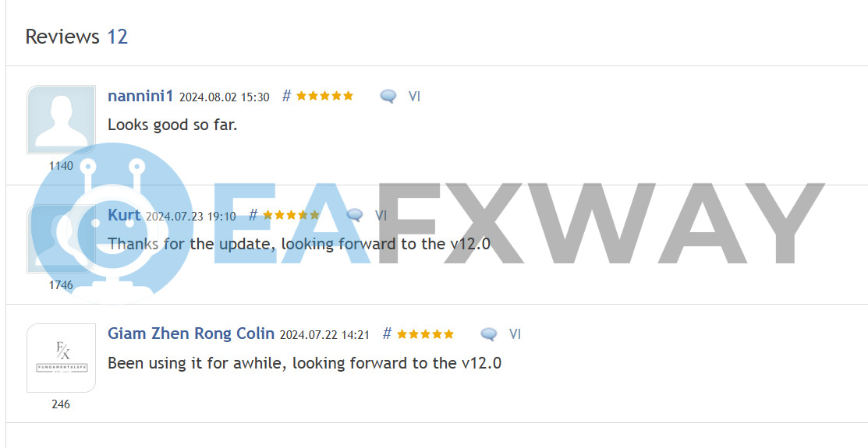
Task: Click nannini1's default avatar image
Action: (x=62, y=119)
